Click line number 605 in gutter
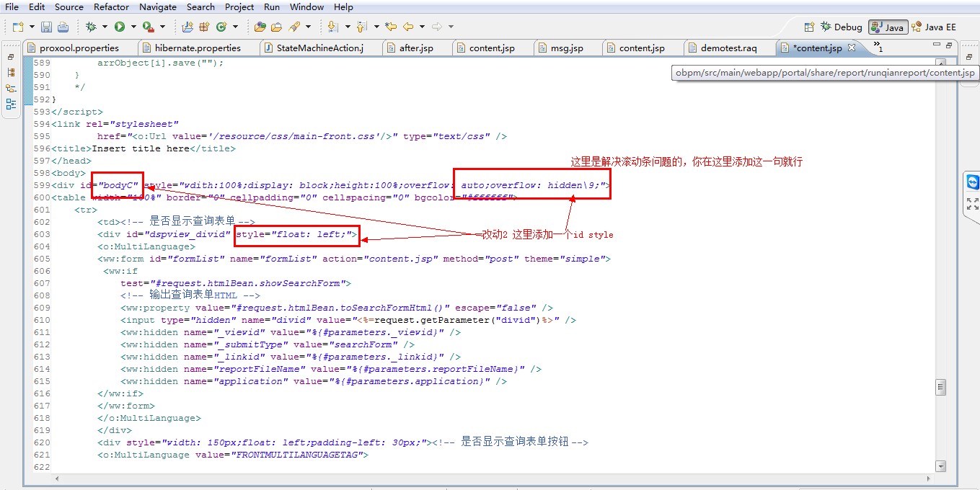980x490 pixels. coord(42,259)
